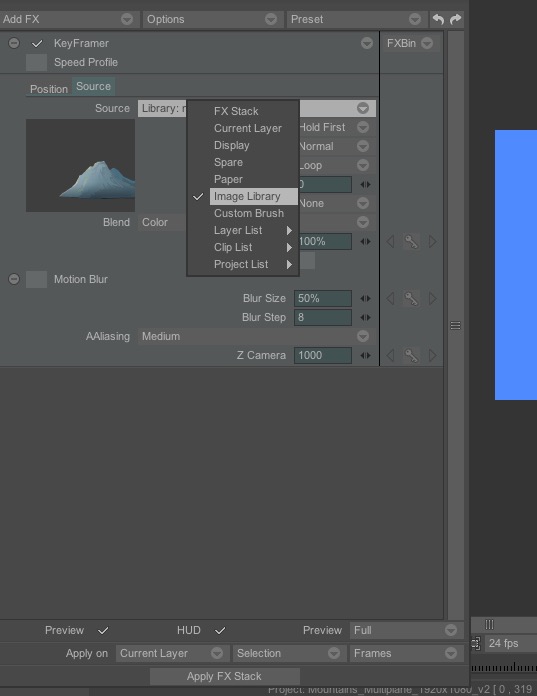Screen dimensions: 537x696
Task: Click the mini slider for Blur Step
Action: pyautogui.click(x=365, y=317)
